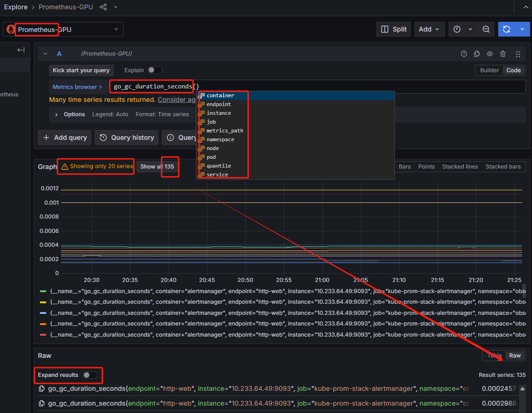Click the Result series: 135 text
Viewport: 532px width, 413px height.
[502, 375]
